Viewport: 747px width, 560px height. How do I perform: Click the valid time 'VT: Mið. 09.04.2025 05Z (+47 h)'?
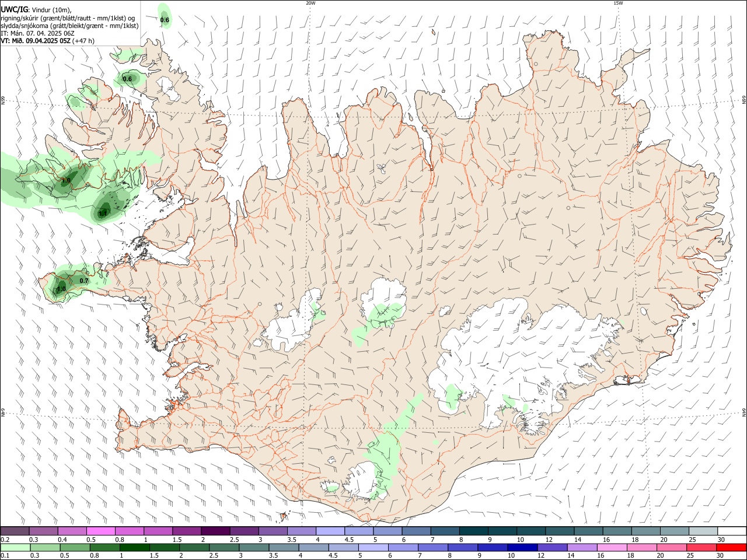(x=47, y=41)
